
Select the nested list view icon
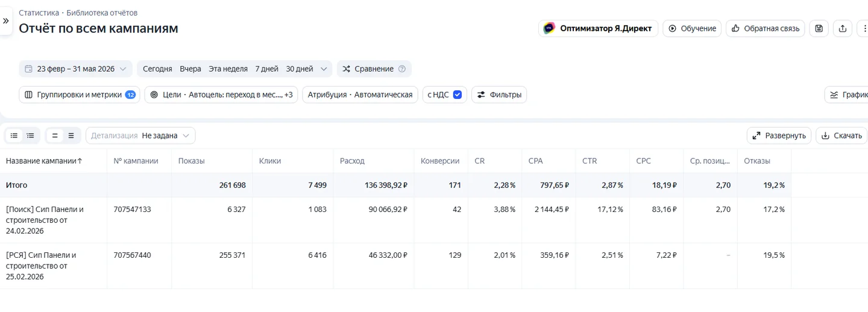30,136
